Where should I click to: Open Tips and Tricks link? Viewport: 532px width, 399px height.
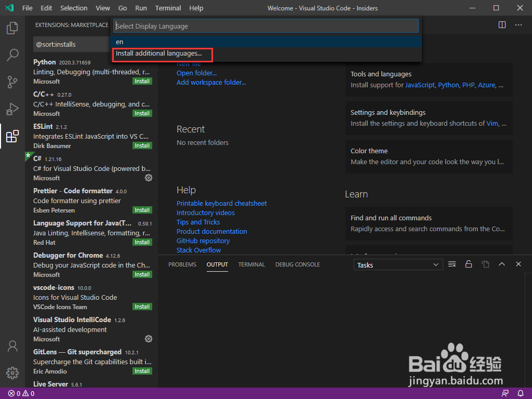click(198, 222)
